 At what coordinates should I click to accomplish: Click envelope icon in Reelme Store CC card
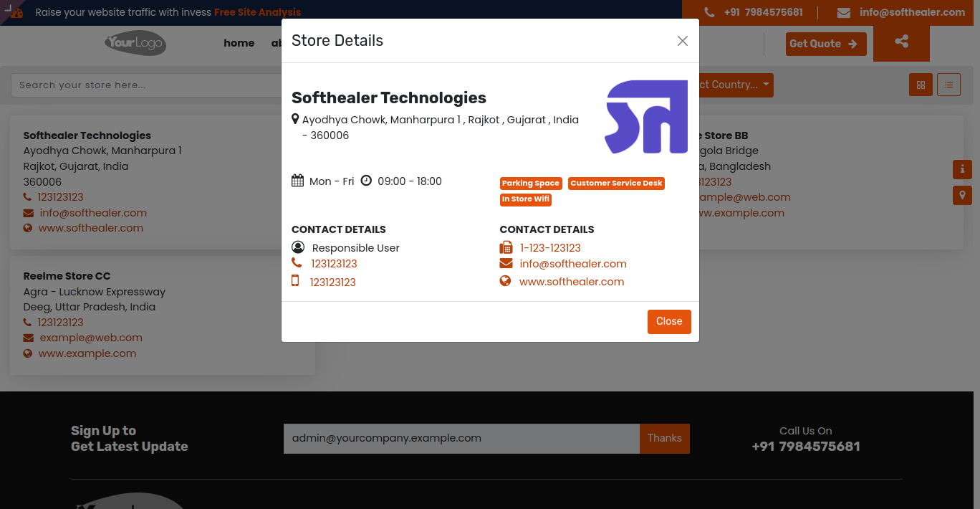(29, 338)
